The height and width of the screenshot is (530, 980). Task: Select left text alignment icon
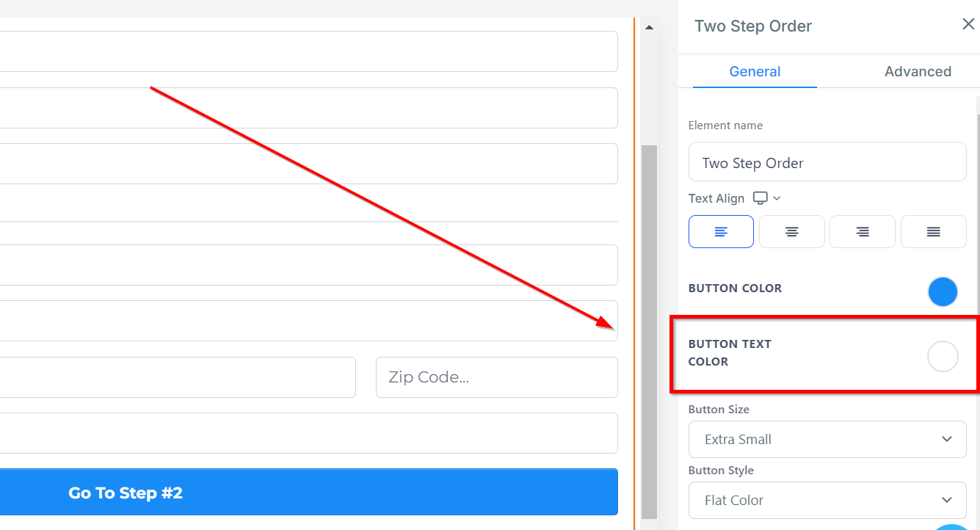pyautogui.click(x=721, y=232)
